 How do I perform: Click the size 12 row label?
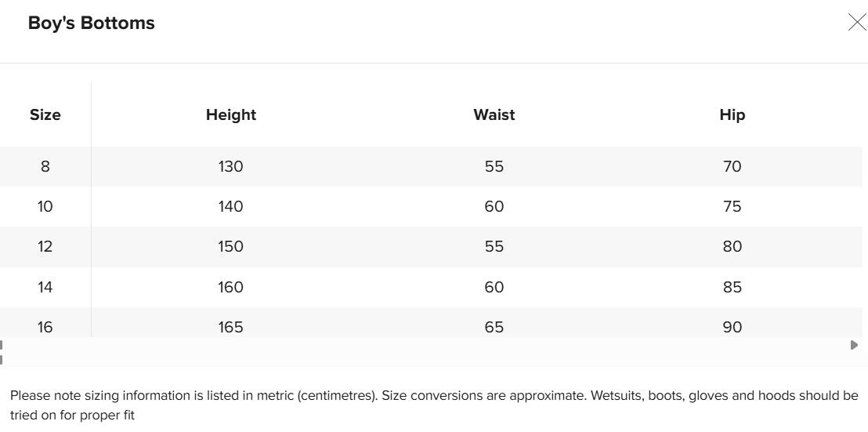coord(45,246)
